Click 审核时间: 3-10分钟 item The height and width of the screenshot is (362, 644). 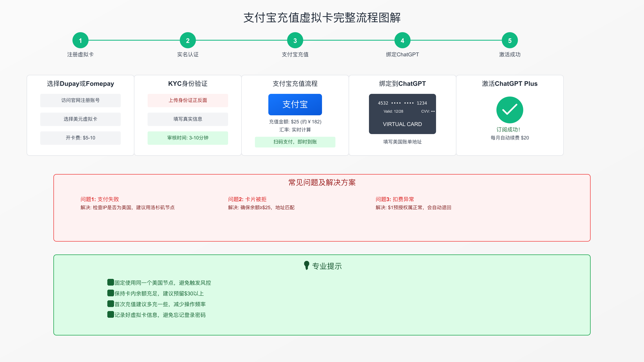[188, 138]
